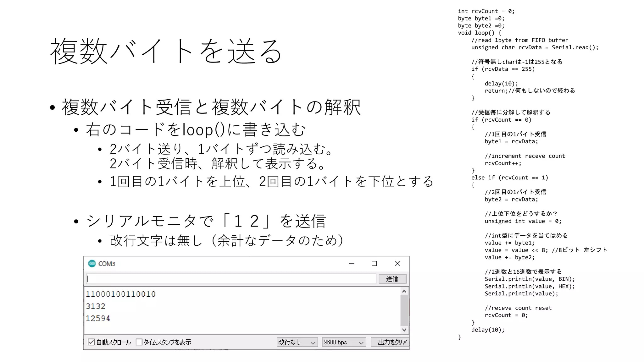Image resolution: width=644 pixels, height=362 pixels.
Task: Click the code line value = value << 8;
Action: 516,250
